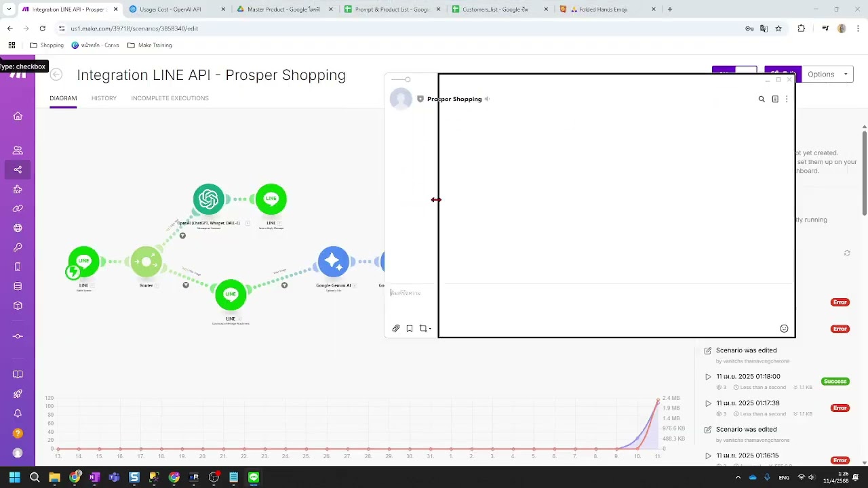
Task: Select the Google Gemini AI module node
Action: click(334, 262)
